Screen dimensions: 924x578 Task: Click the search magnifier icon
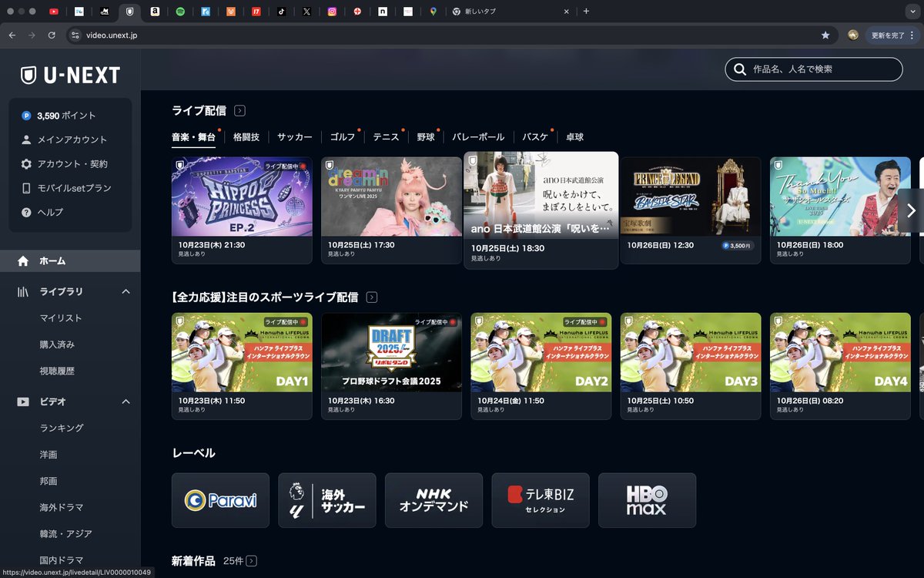(740, 69)
